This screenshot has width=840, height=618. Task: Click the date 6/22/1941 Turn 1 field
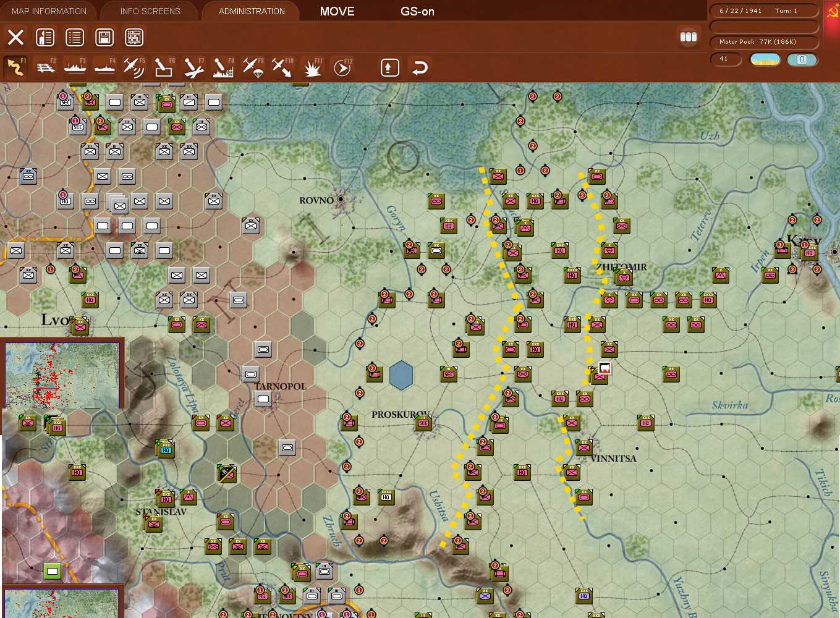point(764,11)
